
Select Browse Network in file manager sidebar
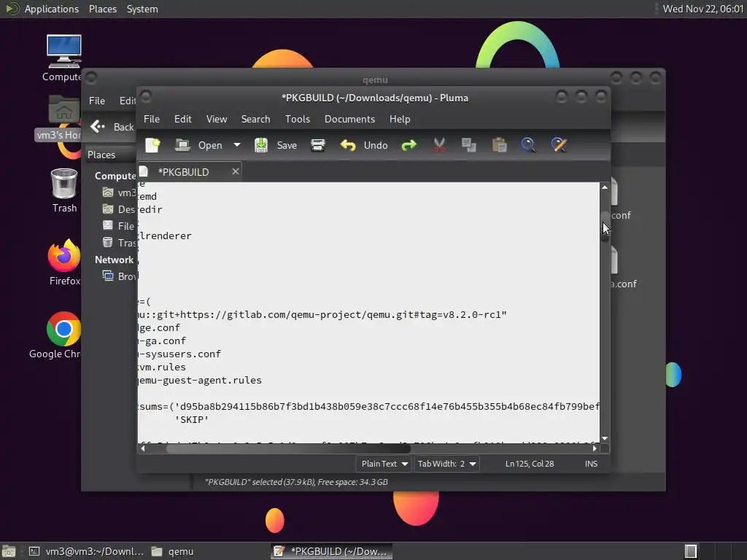coord(120,276)
